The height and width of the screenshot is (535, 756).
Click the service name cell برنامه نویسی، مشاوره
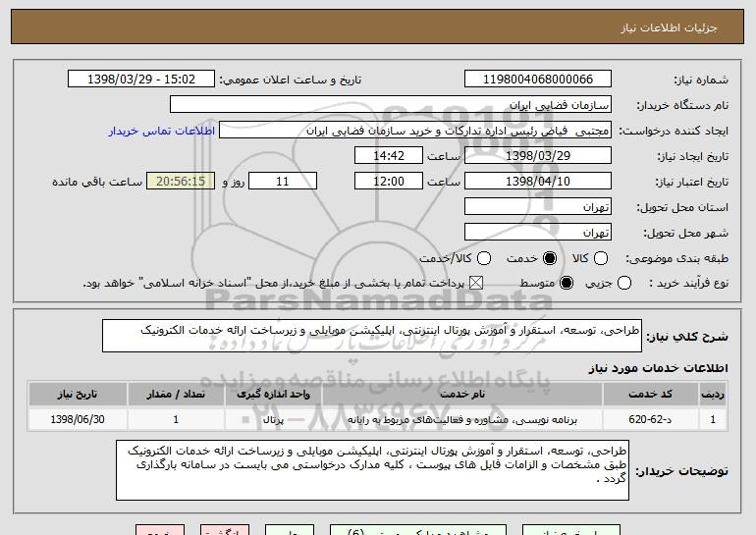[x=461, y=419]
